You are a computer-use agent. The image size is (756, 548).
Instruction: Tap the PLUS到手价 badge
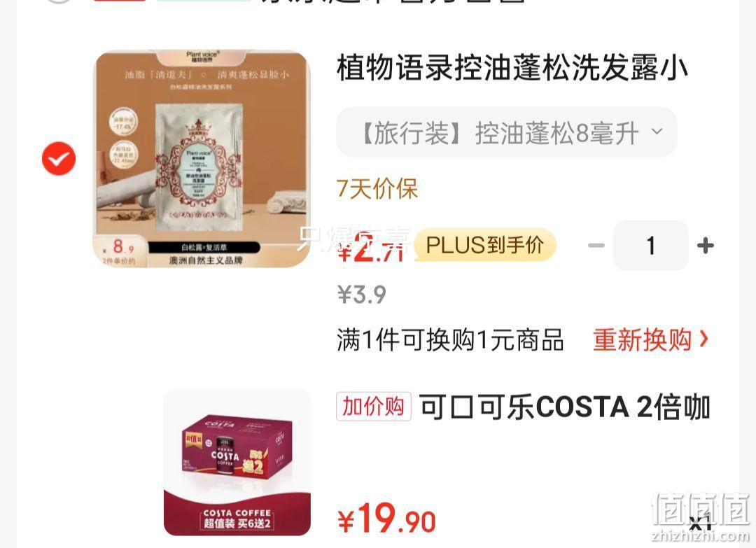tap(485, 245)
